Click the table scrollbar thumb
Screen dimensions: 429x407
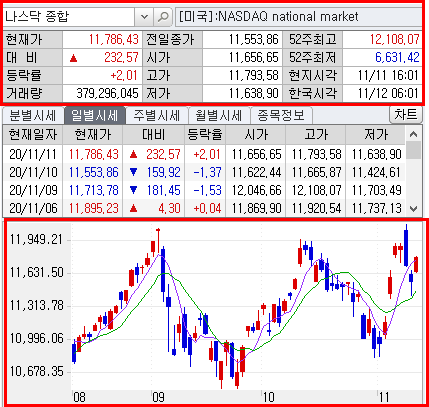413,150
